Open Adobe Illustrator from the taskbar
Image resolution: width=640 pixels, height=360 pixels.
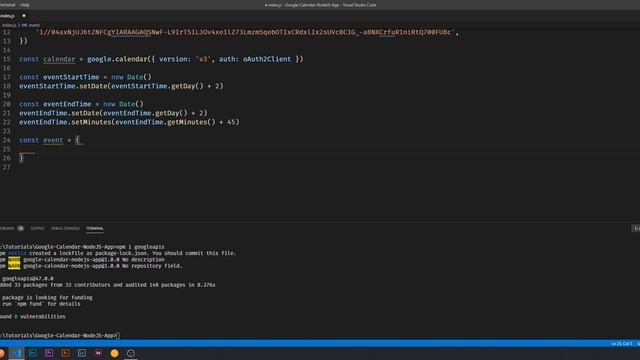coord(65,353)
